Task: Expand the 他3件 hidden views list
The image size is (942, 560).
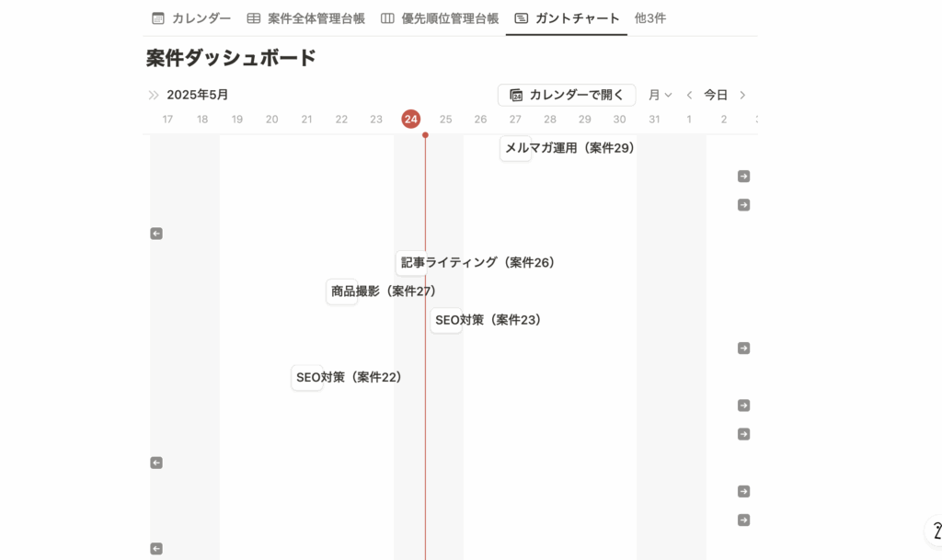Action: click(x=649, y=18)
